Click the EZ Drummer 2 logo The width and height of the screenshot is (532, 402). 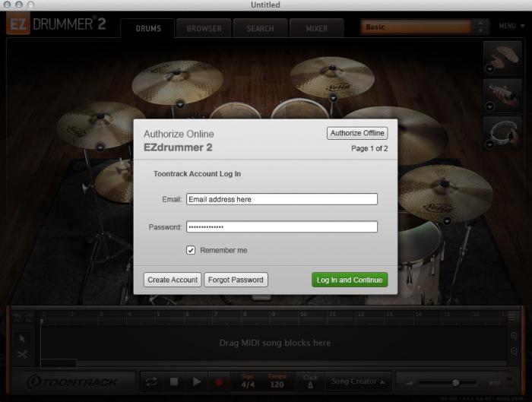pos(56,24)
